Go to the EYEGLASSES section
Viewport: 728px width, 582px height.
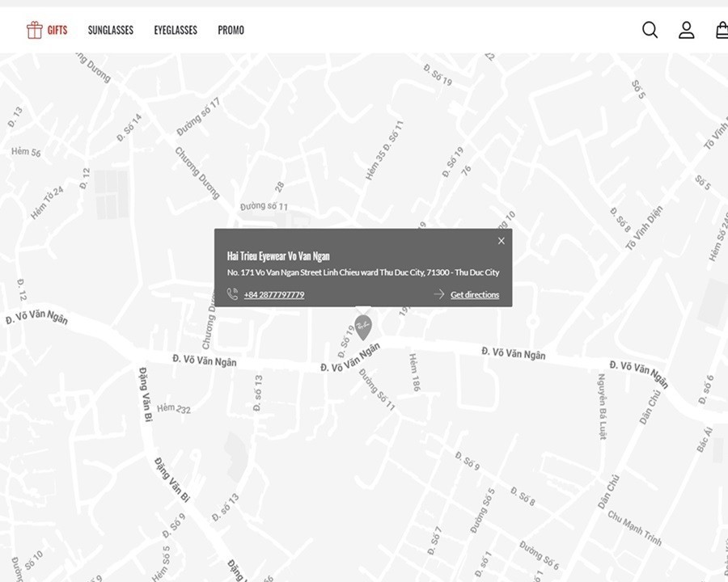point(176,30)
